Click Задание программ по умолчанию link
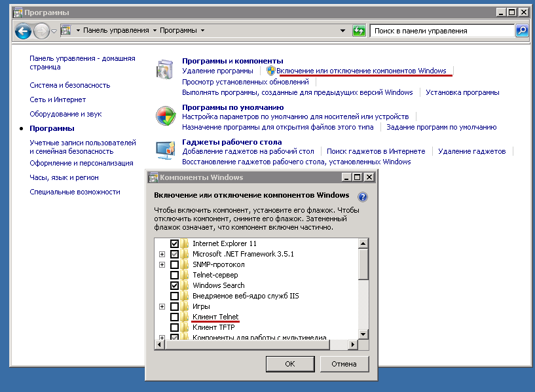Viewport: 535px width, 392px height. click(441, 127)
